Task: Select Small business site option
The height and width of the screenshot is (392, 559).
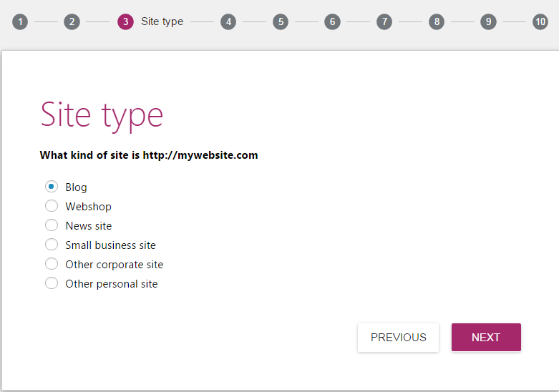Action: (52, 245)
